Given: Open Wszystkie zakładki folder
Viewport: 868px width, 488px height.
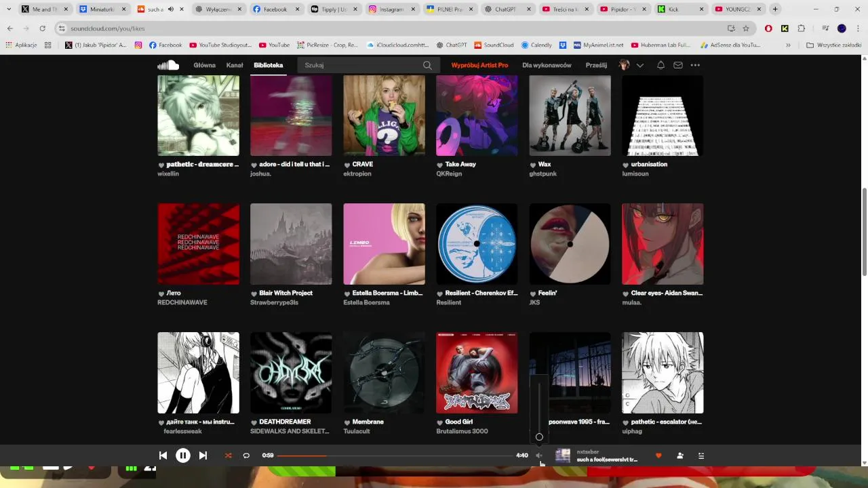Looking at the screenshot, I should click(834, 45).
